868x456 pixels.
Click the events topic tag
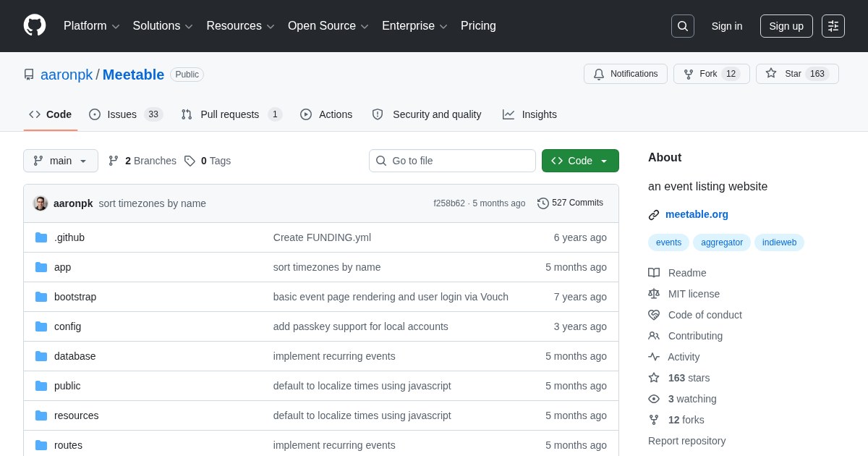(x=668, y=242)
